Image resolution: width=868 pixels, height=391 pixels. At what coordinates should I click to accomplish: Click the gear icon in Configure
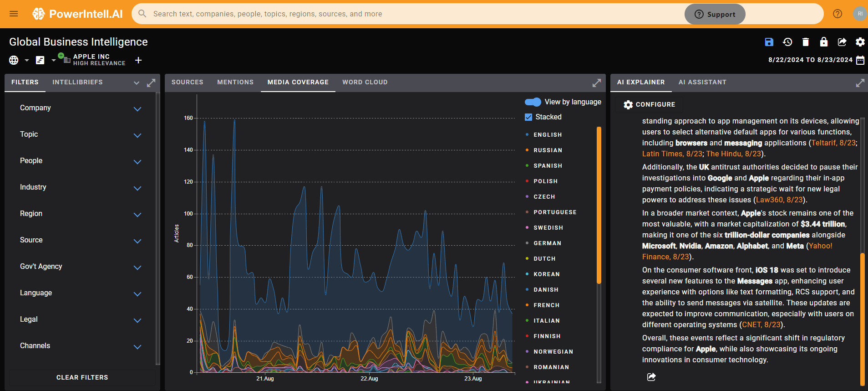pyautogui.click(x=628, y=105)
